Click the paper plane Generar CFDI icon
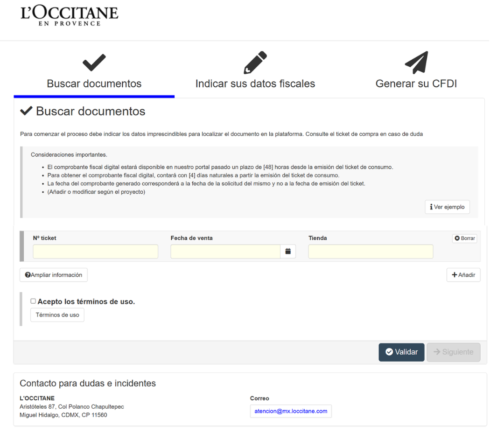The height and width of the screenshot is (433, 504). pos(416,63)
